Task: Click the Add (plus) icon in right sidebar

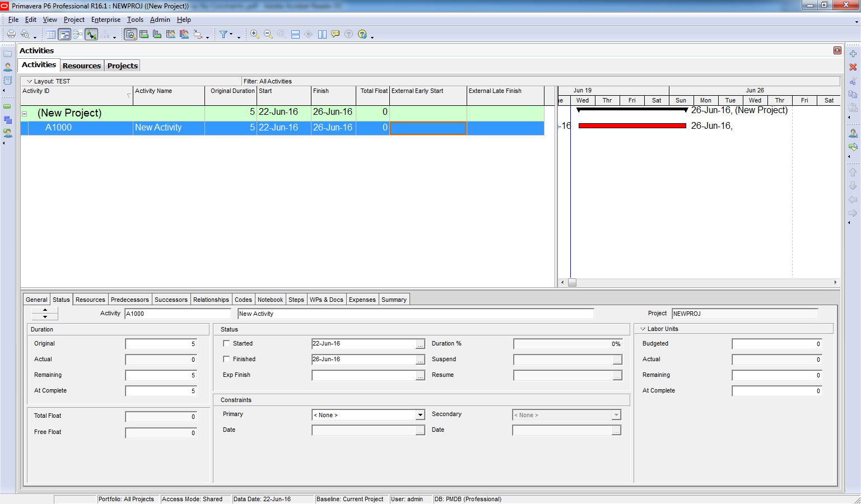Action: (853, 54)
